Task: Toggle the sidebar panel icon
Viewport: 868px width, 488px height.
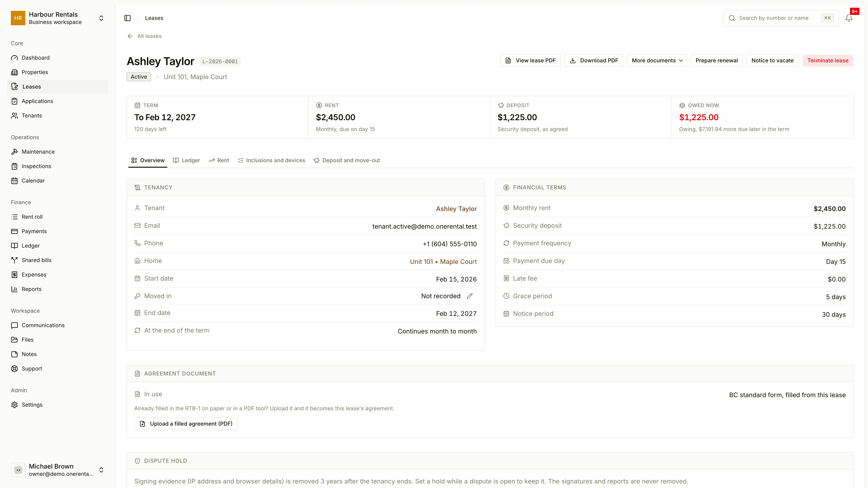Action: (127, 18)
